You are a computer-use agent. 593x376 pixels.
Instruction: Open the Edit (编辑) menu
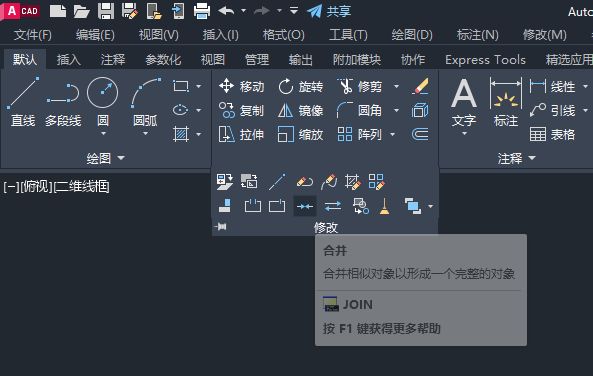click(x=95, y=35)
